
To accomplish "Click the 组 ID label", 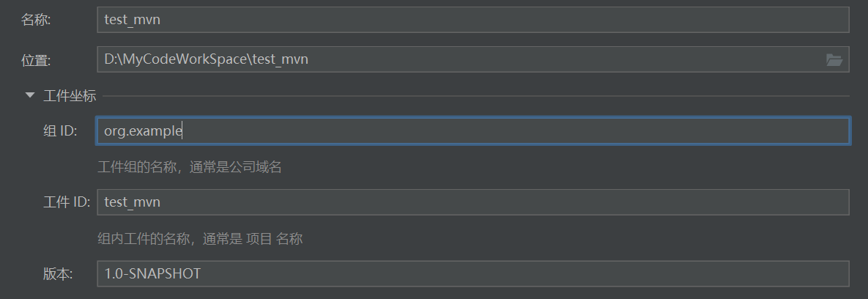I will point(60,132).
